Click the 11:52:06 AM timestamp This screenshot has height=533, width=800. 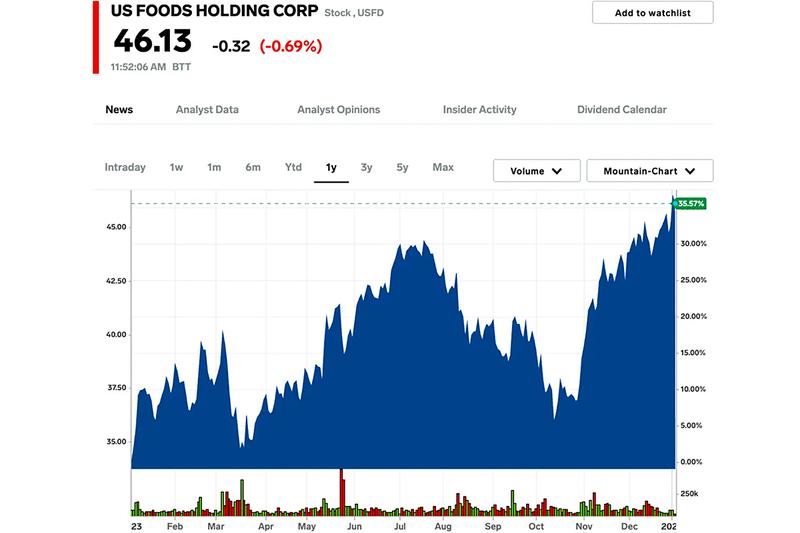(138, 67)
